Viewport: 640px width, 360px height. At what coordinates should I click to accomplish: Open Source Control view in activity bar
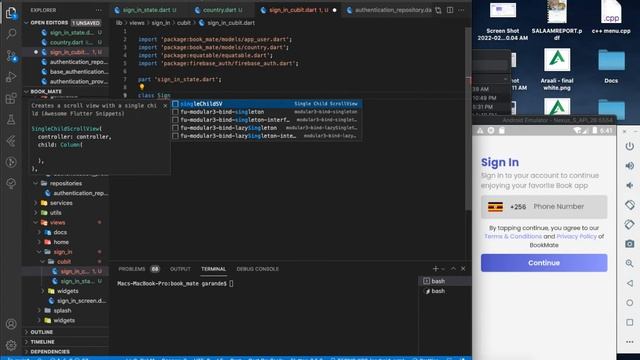11,56
